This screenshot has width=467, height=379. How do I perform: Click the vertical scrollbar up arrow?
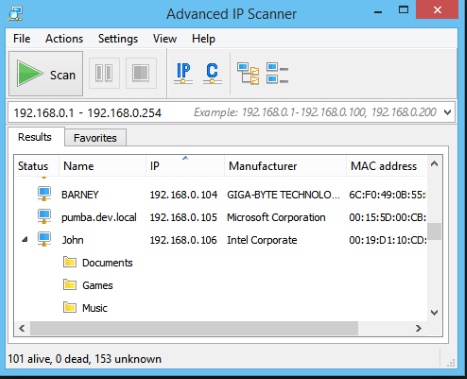[434, 164]
